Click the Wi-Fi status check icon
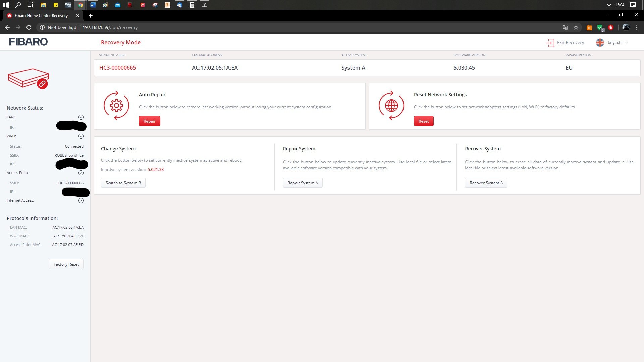The image size is (644, 362). 81,136
